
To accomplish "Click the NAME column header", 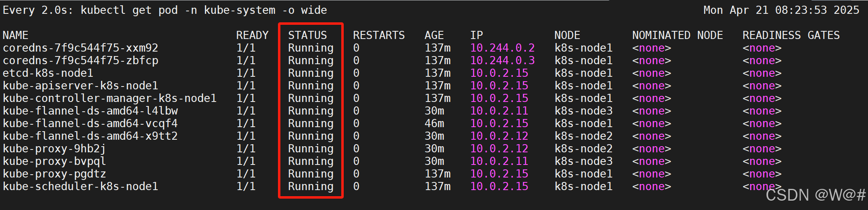I will pyautogui.click(x=15, y=35).
